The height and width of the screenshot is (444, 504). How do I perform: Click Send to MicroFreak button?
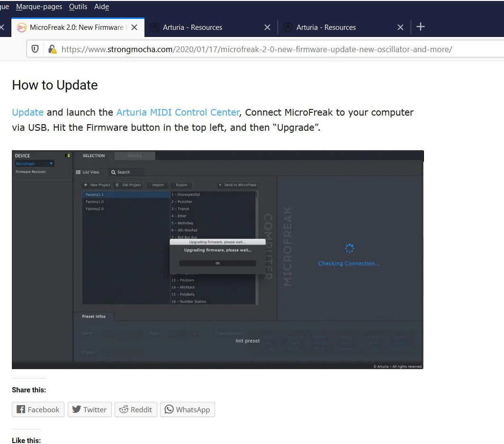coord(237,185)
